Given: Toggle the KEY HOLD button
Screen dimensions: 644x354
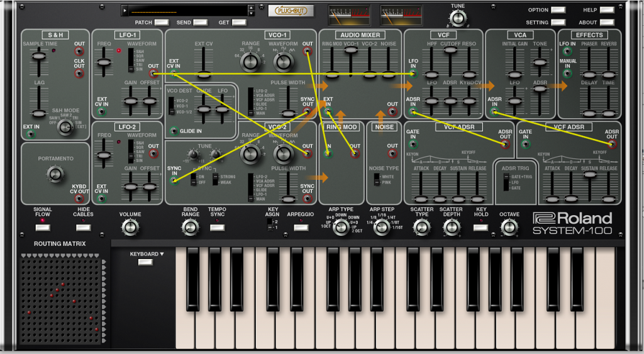Looking at the screenshot, I should click(x=481, y=228).
